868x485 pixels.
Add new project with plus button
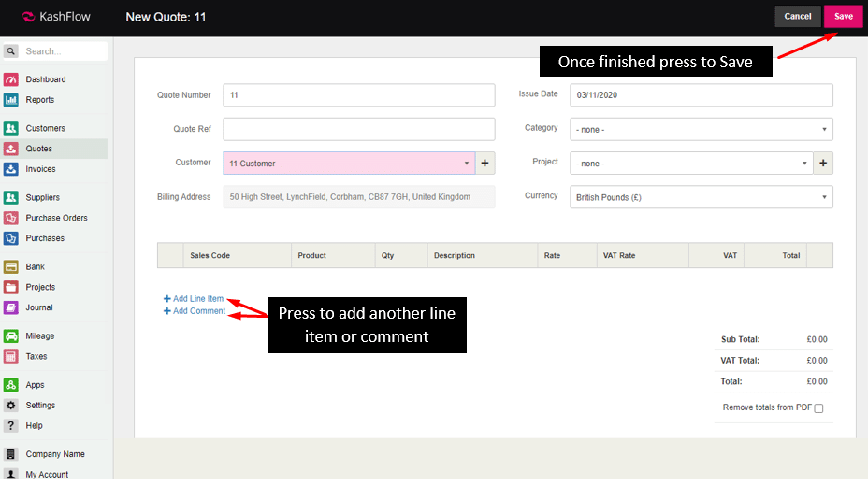(823, 164)
